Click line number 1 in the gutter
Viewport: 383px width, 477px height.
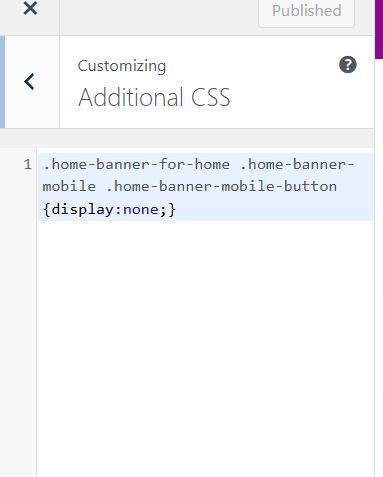coord(28,165)
